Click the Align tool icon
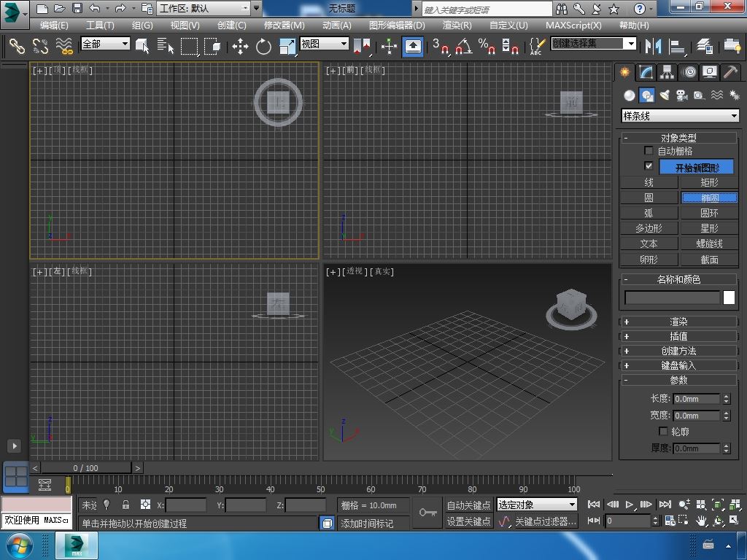 click(x=676, y=46)
